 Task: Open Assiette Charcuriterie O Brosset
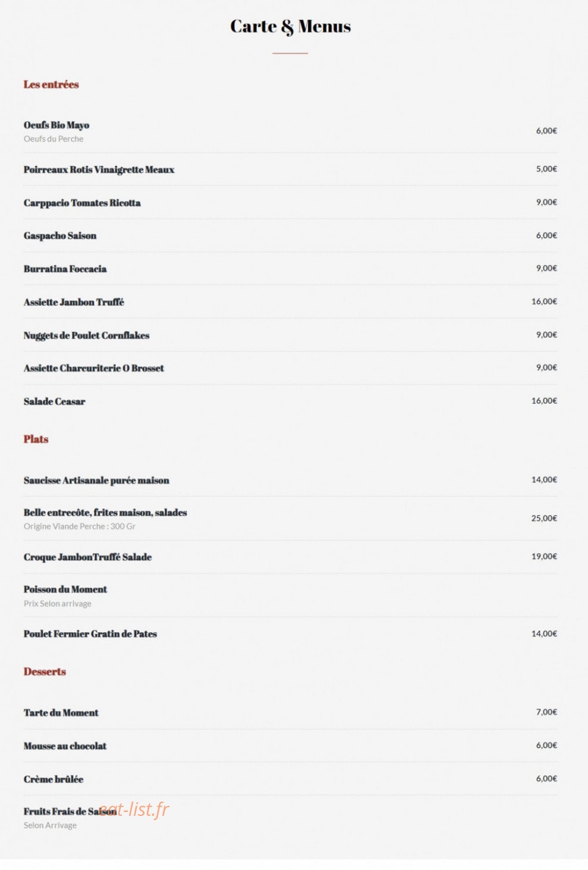[94, 368]
